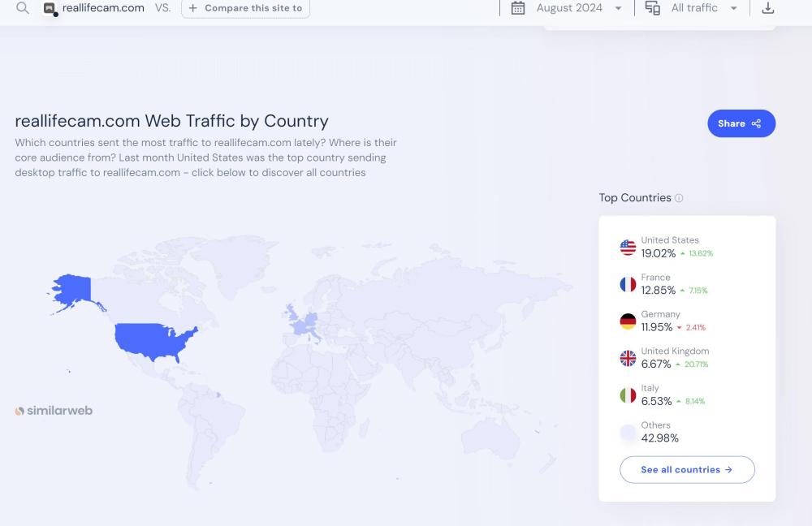Click the download icon in top bar
Viewport: 812px width, 526px height.
point(768,8)
